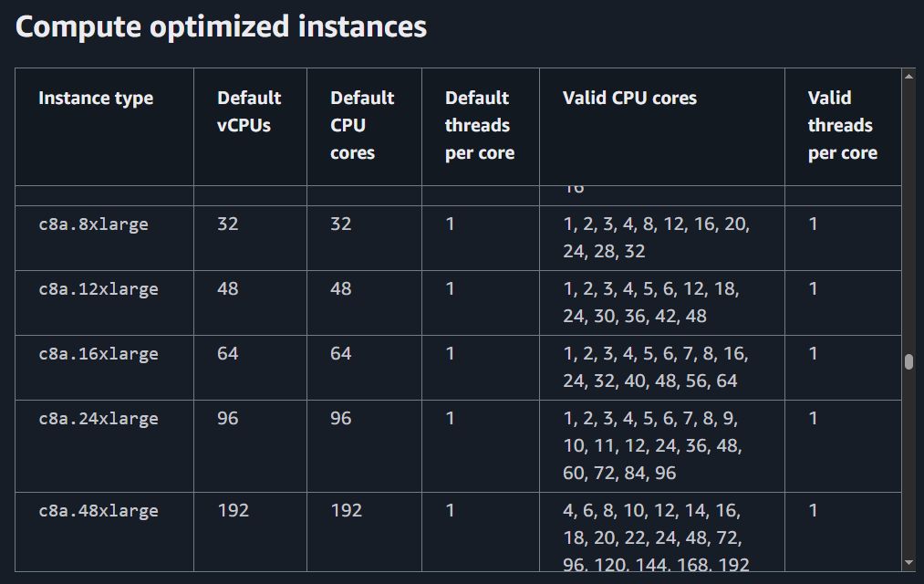Click the scrollbar up arrow
The width and height of the screenshot is (924, 584).
(x=908, y=77)
